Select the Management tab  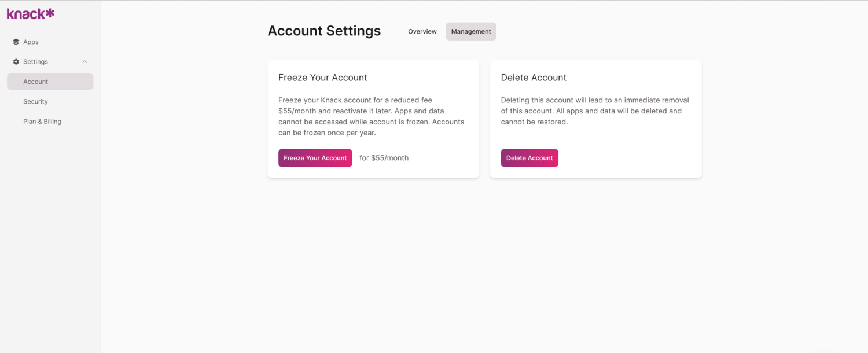click(x=470, y=31)
